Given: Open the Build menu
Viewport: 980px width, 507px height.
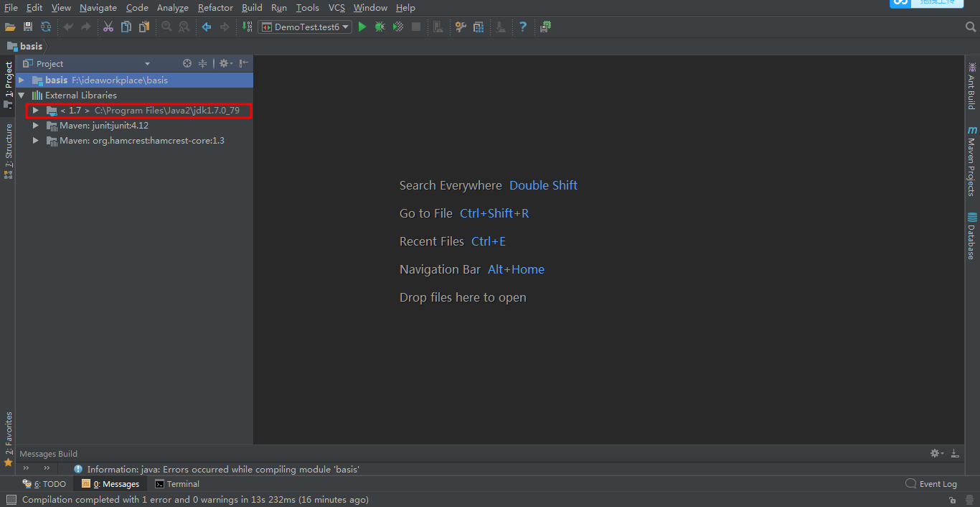Looking at the screenshot, I should point(252,7).
